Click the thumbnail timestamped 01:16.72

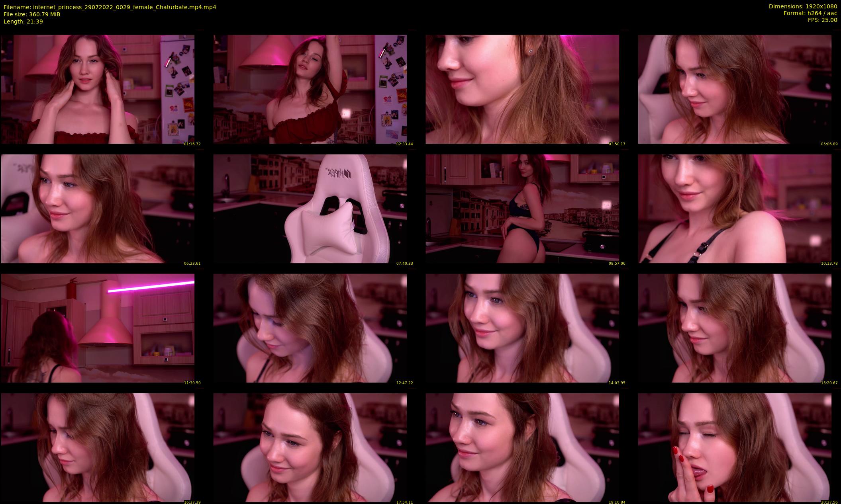click(x=98, y=89)
